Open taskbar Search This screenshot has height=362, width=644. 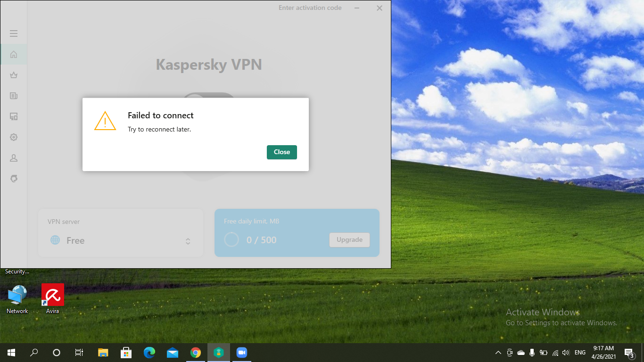(x=34, y=353)
